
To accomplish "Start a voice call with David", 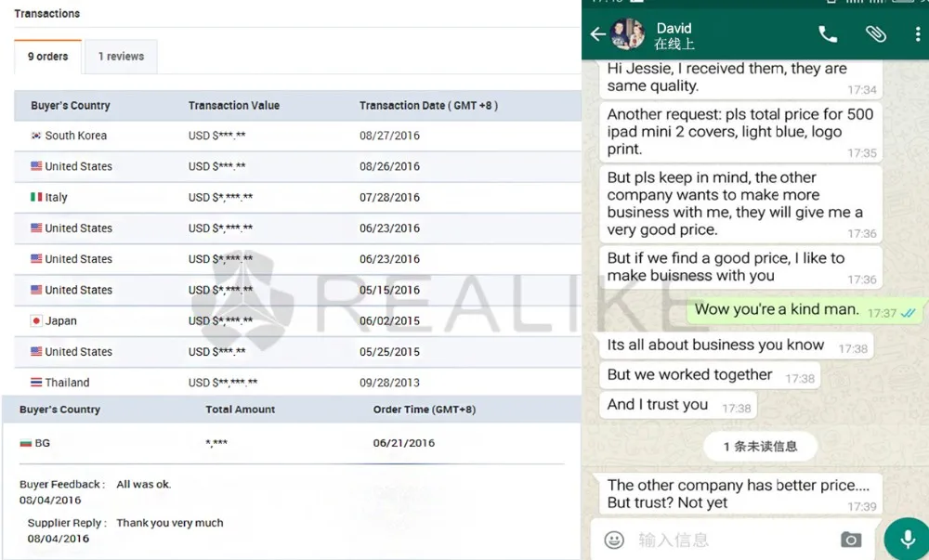I will point(827,34).
